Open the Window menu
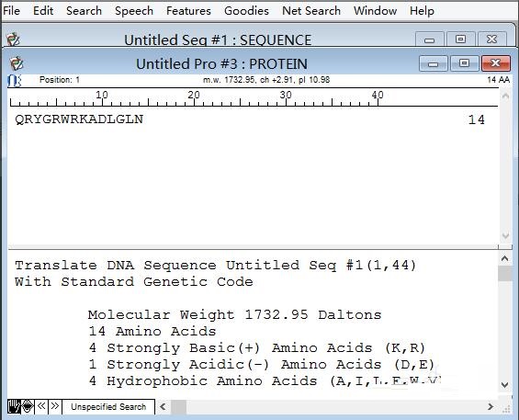 [x=375, y=11]
